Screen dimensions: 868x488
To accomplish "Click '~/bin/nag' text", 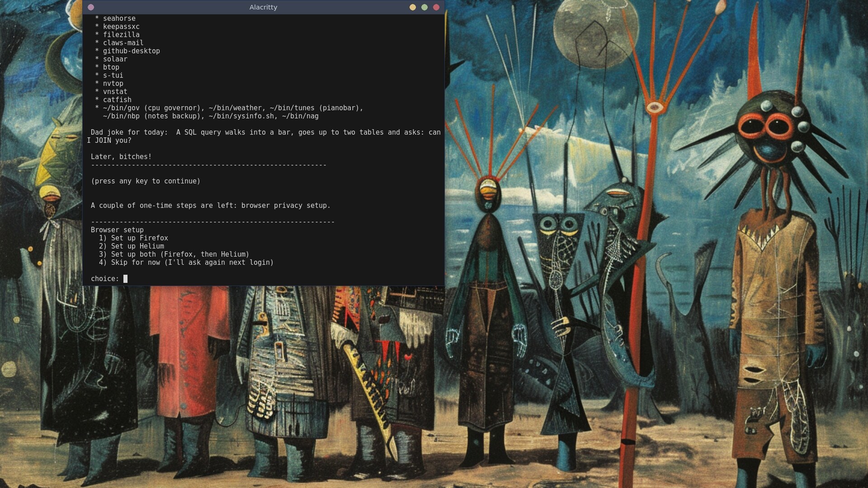I will point(300,116).
